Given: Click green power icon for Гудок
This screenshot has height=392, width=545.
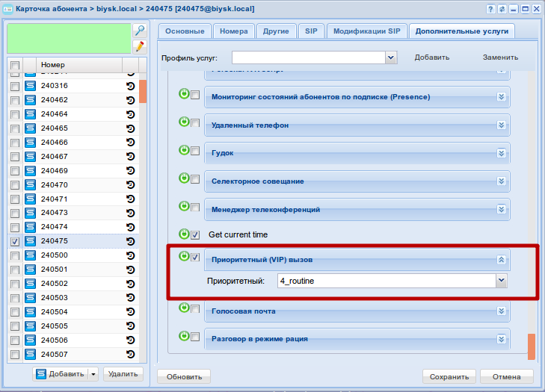Looking at the screenshot, I should point(184,150).
